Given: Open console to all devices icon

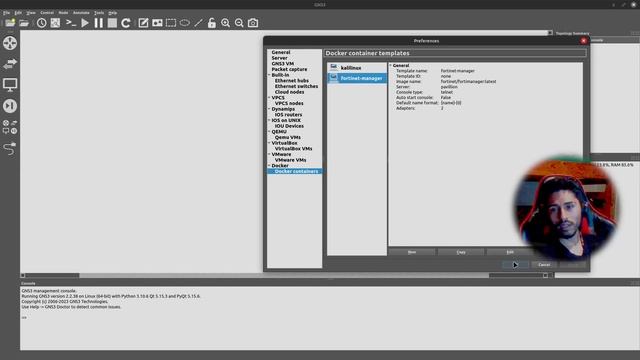Looking at the screenshot, I should coord(71,23).
